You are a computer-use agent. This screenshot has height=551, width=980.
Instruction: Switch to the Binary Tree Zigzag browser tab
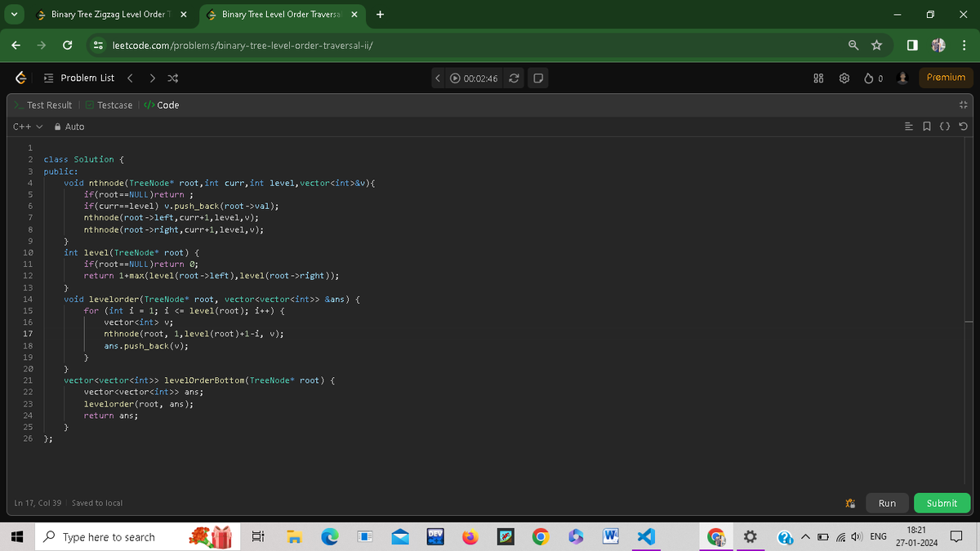[111, 14]
